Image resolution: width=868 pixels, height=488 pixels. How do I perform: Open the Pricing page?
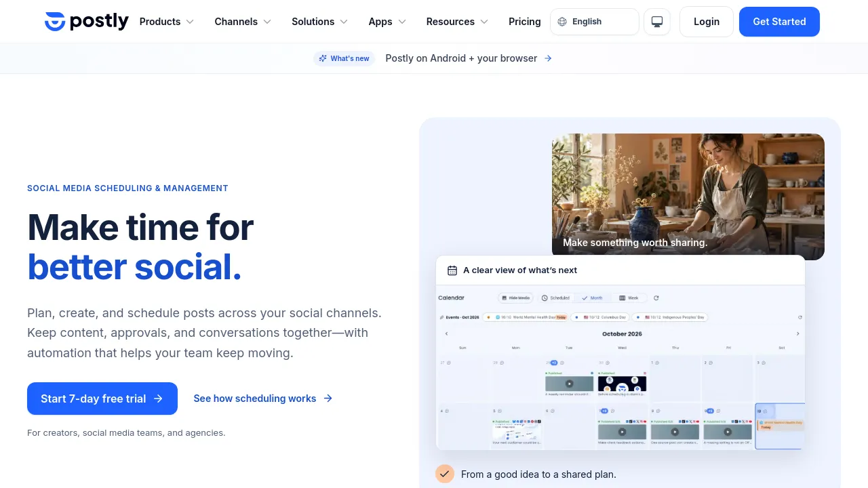(x=525, y=22)
